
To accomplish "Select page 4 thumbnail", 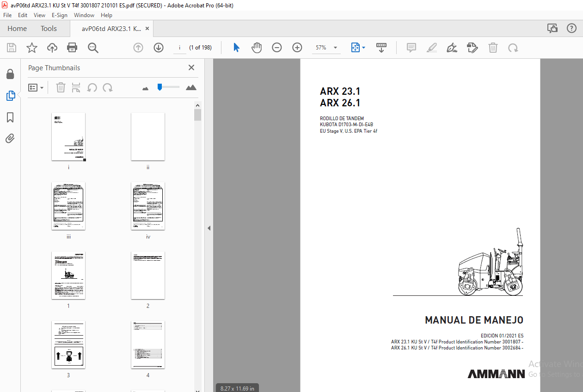I will 148,345.
